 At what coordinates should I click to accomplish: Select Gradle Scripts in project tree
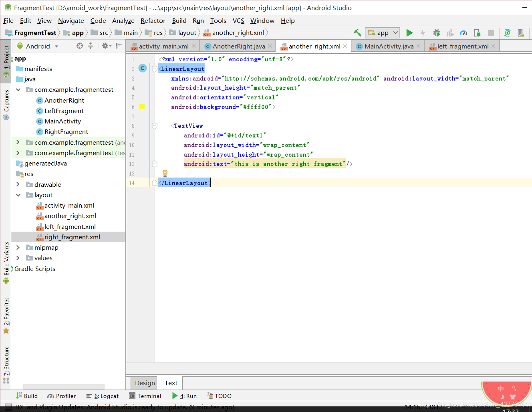pos(35,269)
